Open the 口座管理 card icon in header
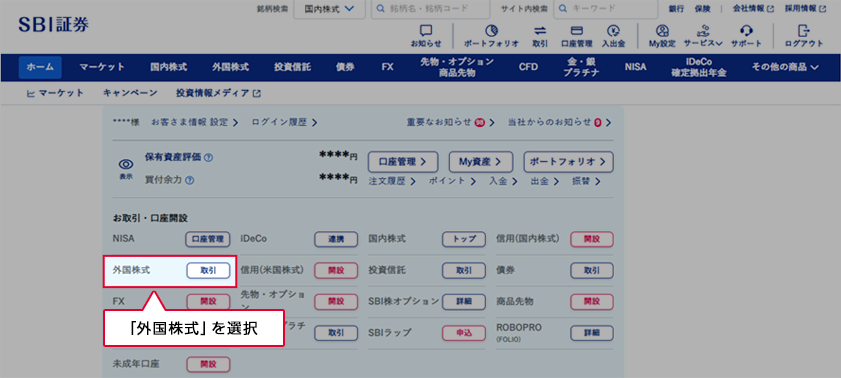841x378 pixels. (x=577, y=31)
